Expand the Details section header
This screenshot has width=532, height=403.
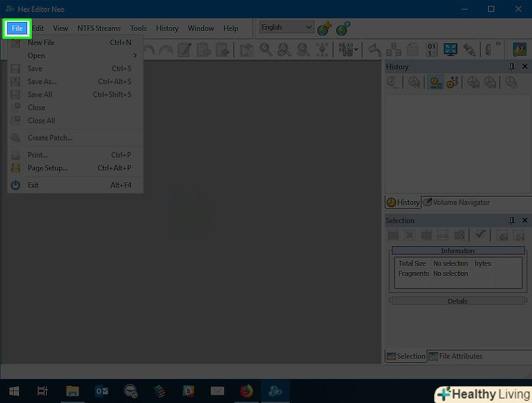tap(457, 301)
